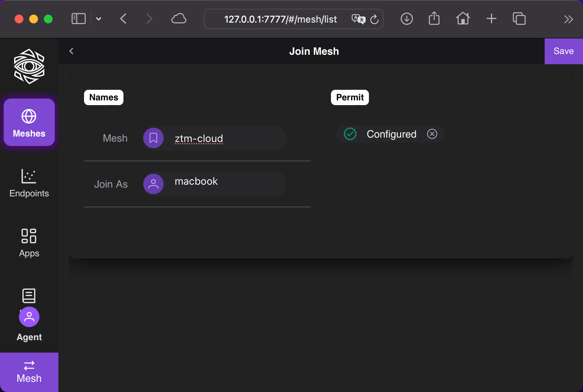
Task: Click the bookmark icon beside Mesh
Action: pyautogui.click(x=153, y=138)
